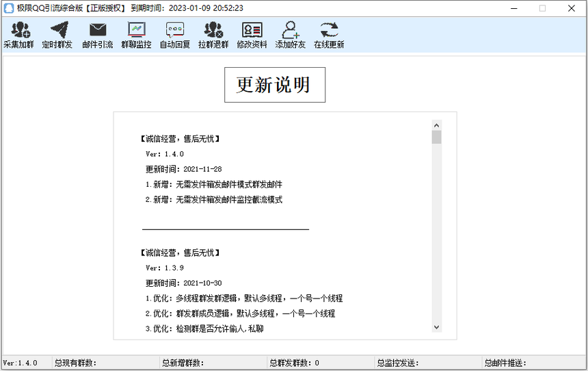Open the 定时群发 paper plane tool
The height and width of the screenshot is (371, 588).
coord(57,36)
